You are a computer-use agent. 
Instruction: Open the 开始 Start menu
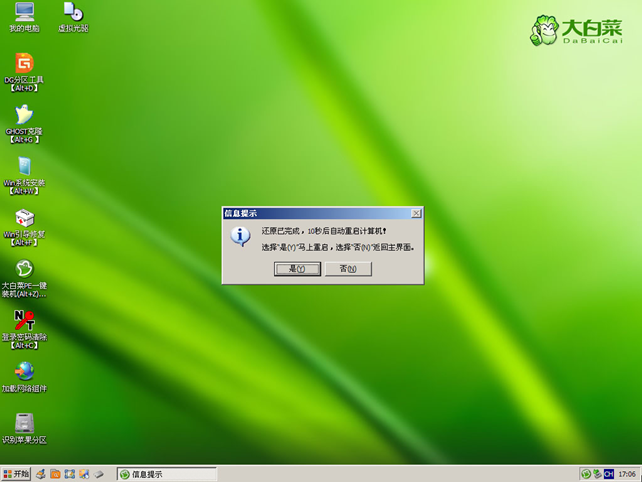coord(17,473)
